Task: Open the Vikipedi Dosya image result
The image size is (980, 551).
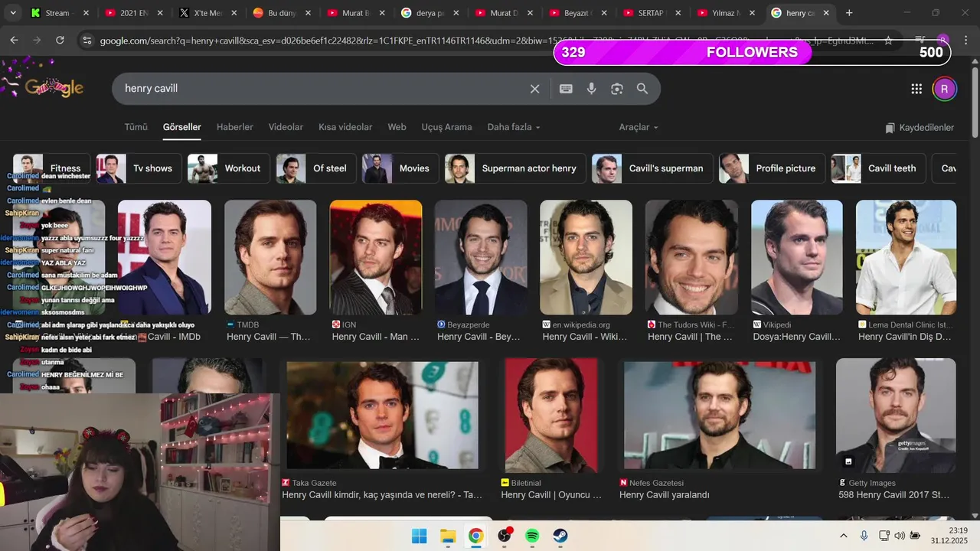Action: coord(797,257)
